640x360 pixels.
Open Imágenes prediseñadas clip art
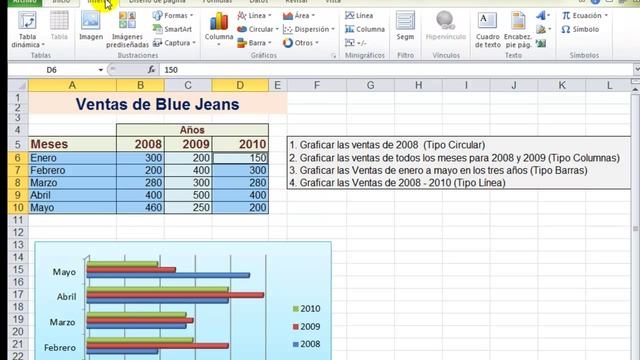tap(127, 29)
